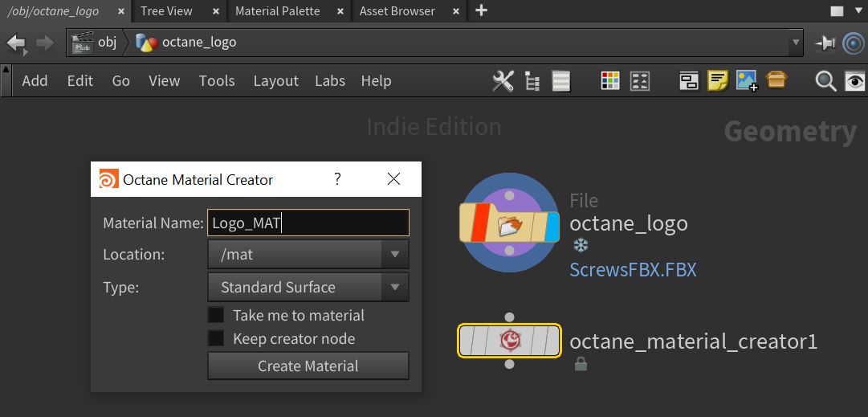Image resolution: width=868 pixels, height=417 pixels.
Task: Toggle the eye display options icon
Action: pyautogui.click(x=854, y=81)
